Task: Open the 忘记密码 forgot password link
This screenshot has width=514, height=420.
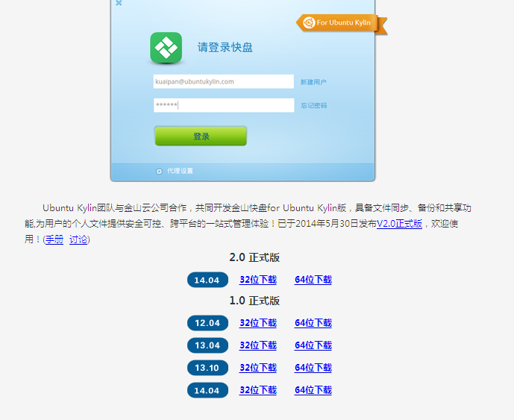Action: (x=314, y=106)
